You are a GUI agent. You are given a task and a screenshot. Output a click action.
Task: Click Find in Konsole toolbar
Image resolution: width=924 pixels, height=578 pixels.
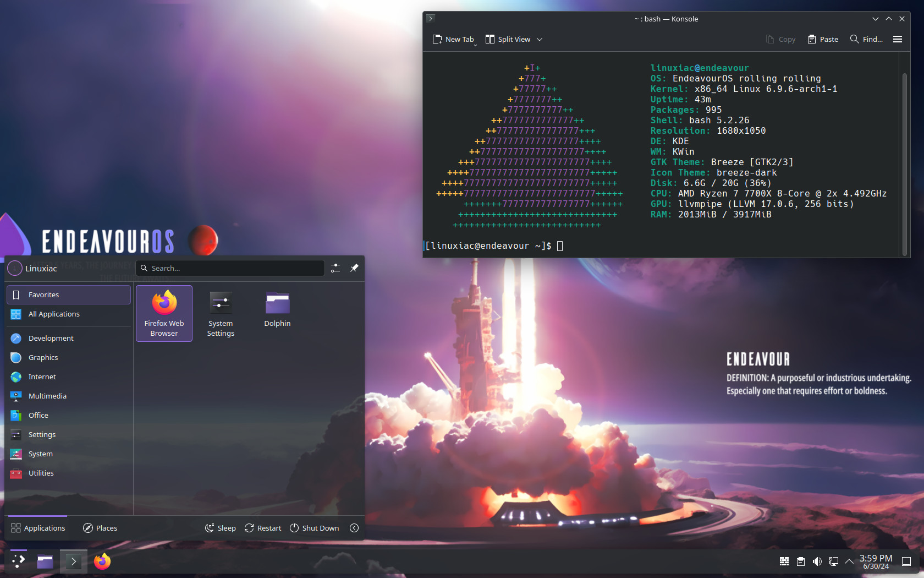click(x=866, y=39)
